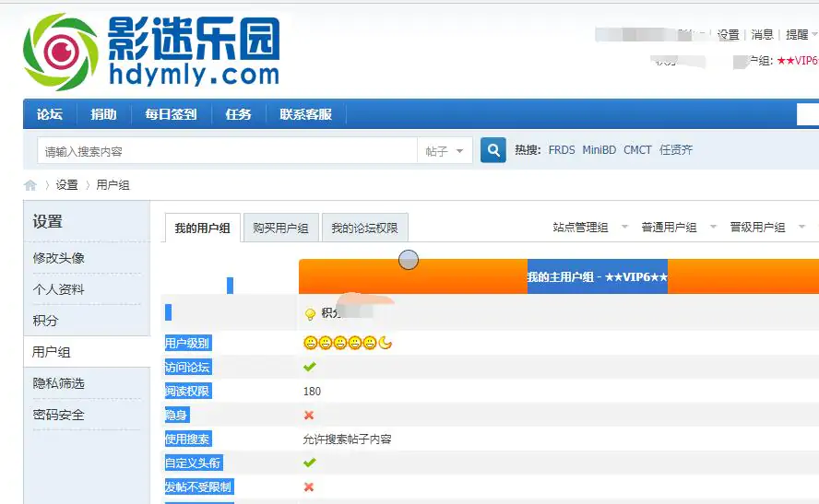Click hot search term CMCT
The width and height of the screenshot is (819, 504).
coord(637,150)
